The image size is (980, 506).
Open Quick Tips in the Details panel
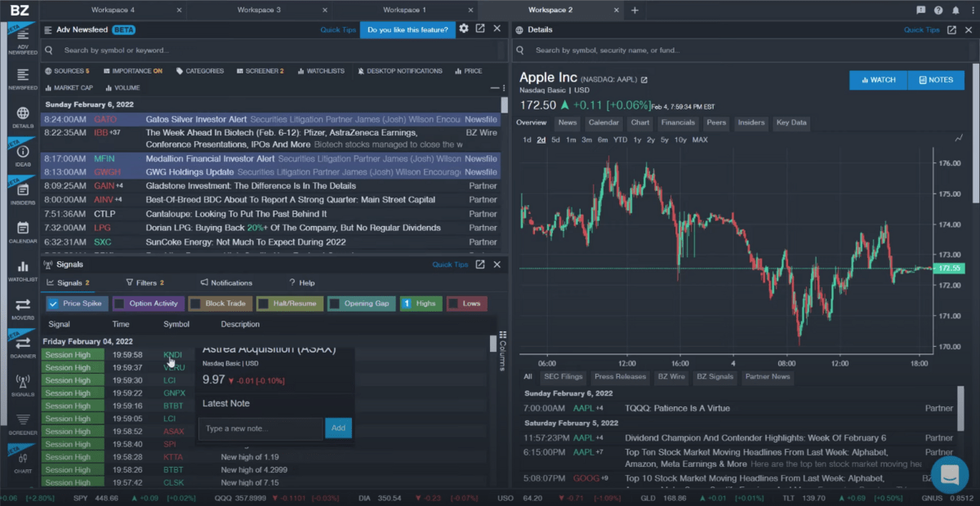tap(921, 29)
